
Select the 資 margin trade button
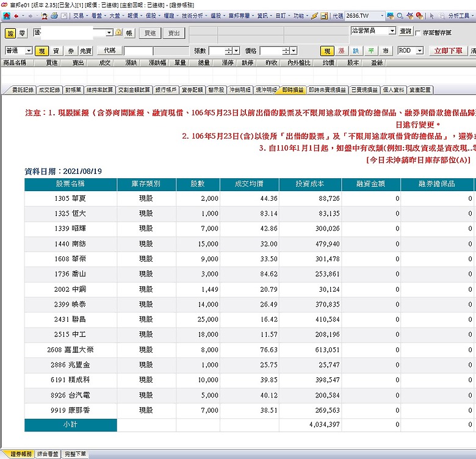pos(56,51)
